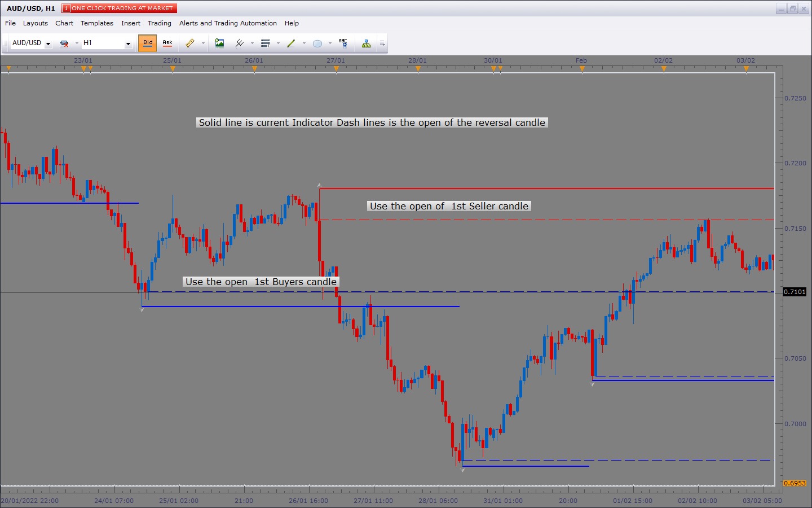Viewport: 812px width, 508px height.
Task: Select the ruler measure tool
Action: tap(190, 43)
